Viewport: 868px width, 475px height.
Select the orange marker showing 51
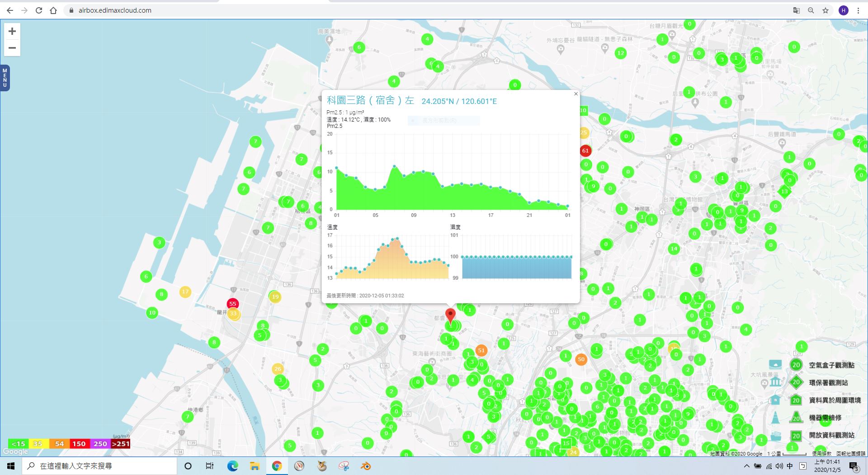click(x=481, y=350)
